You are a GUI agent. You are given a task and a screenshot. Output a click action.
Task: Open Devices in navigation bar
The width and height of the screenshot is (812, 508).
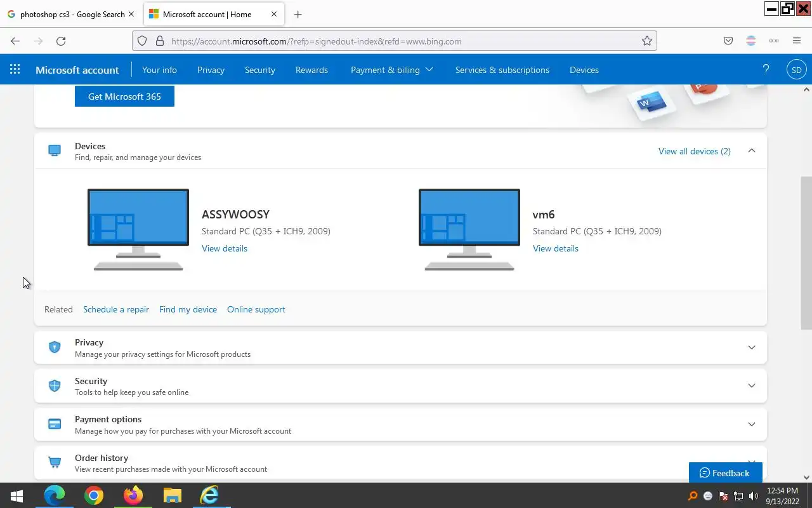(584, 70)
